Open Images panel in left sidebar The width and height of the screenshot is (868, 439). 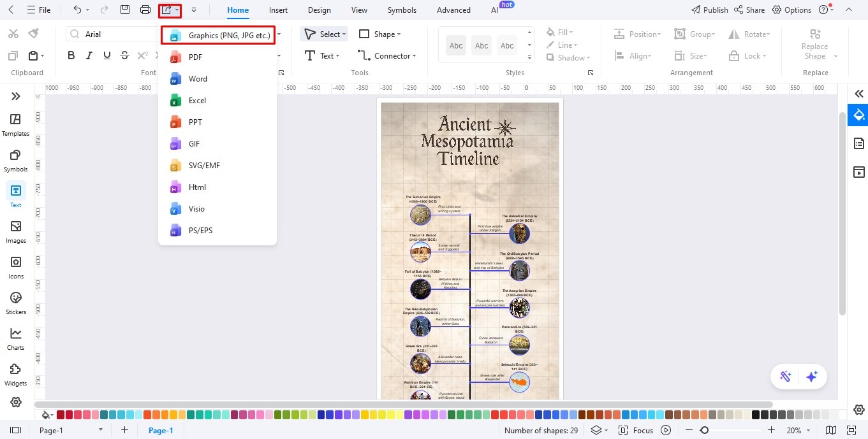(16, 232)
